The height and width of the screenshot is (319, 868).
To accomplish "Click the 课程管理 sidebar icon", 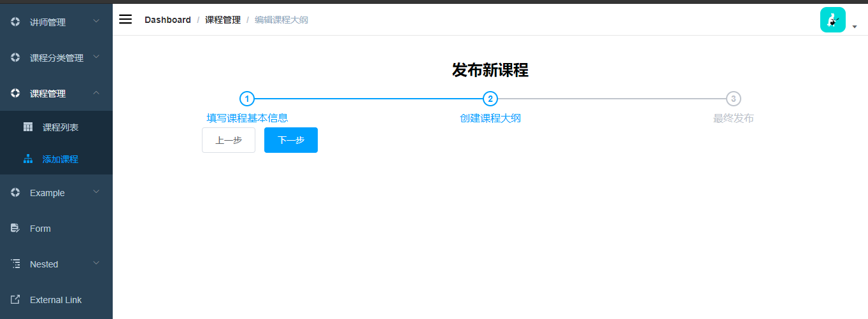I will [16, 93].
